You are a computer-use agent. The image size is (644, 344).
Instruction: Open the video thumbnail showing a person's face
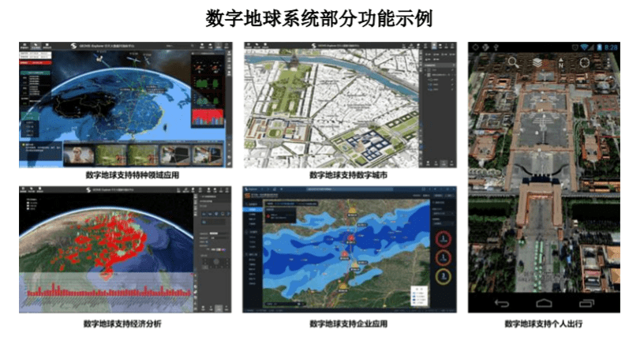(78, 155)
